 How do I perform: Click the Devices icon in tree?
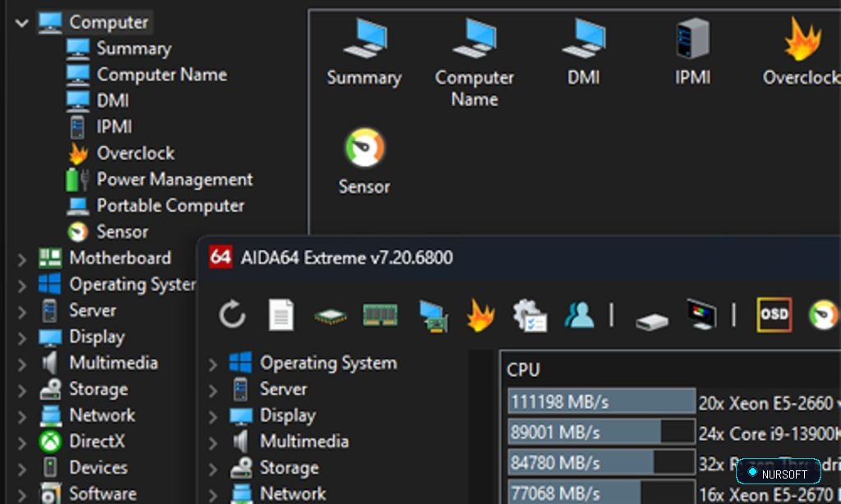(50, 468)
